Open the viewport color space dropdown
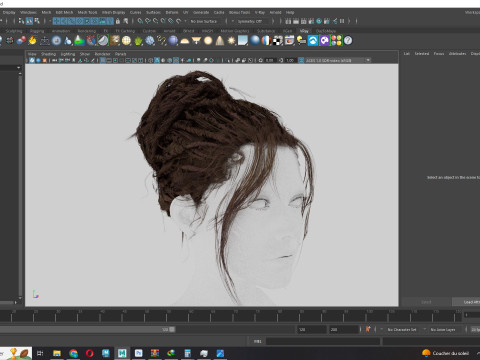The height and width of the screenshot is (360, 480). point(338,60)
